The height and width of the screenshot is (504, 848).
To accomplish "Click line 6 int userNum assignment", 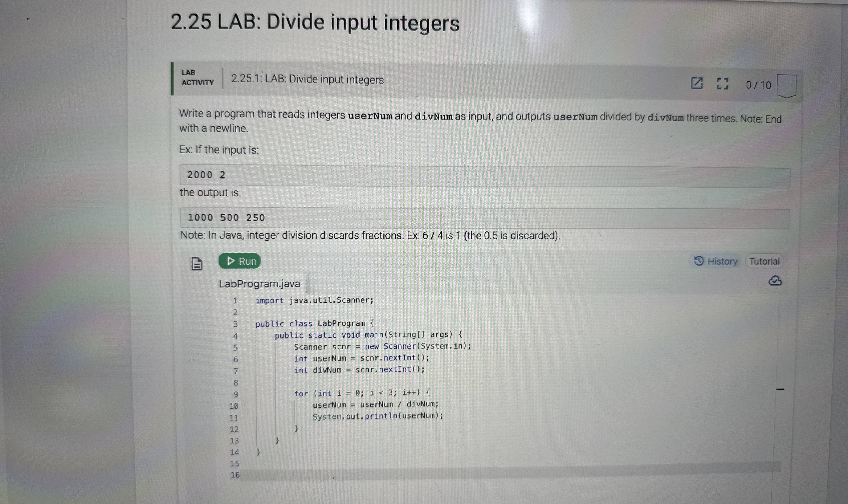I will pyautogui.click(x=362, y=358).
